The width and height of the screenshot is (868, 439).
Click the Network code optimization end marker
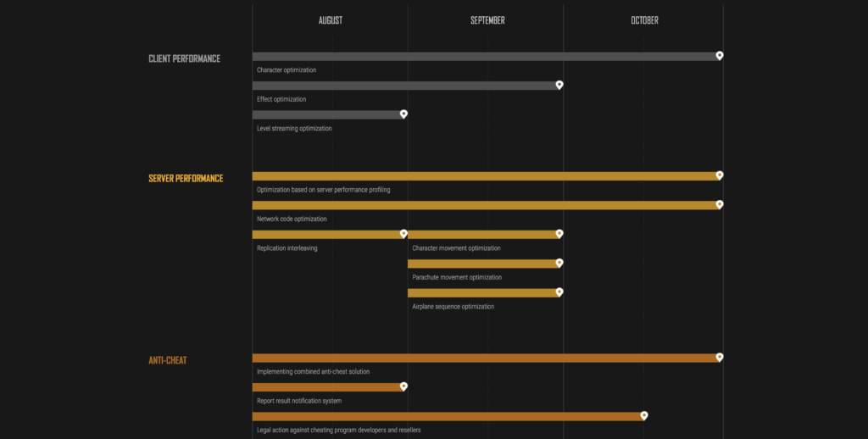pyautogui.click(x=720, y=204)
